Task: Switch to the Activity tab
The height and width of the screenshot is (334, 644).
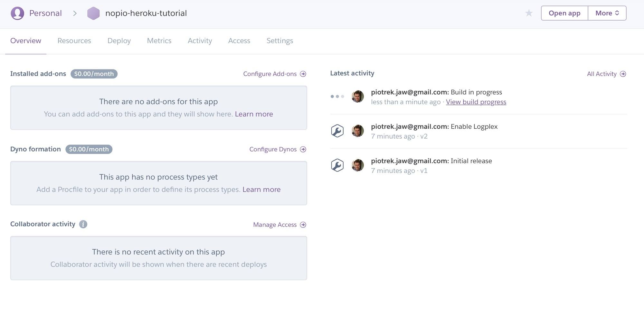Action: pyautogui.click(x=200, y=41)
